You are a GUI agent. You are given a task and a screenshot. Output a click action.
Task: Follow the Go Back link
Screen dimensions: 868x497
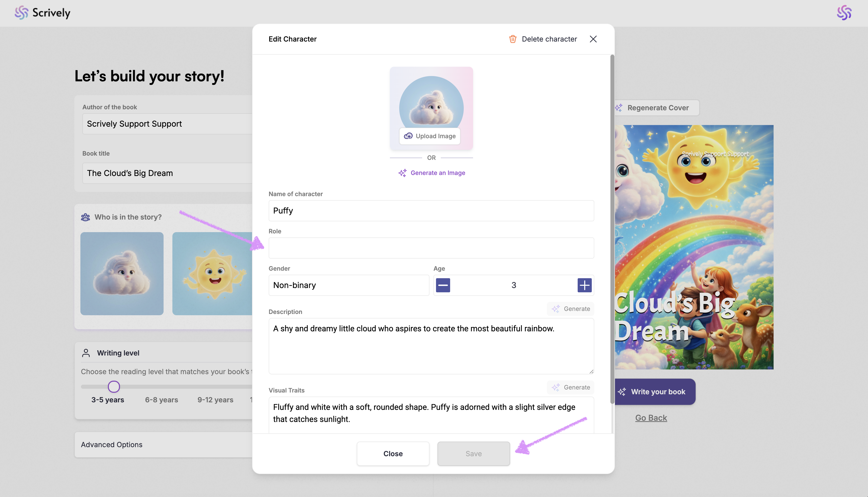(x=651, y=418)
